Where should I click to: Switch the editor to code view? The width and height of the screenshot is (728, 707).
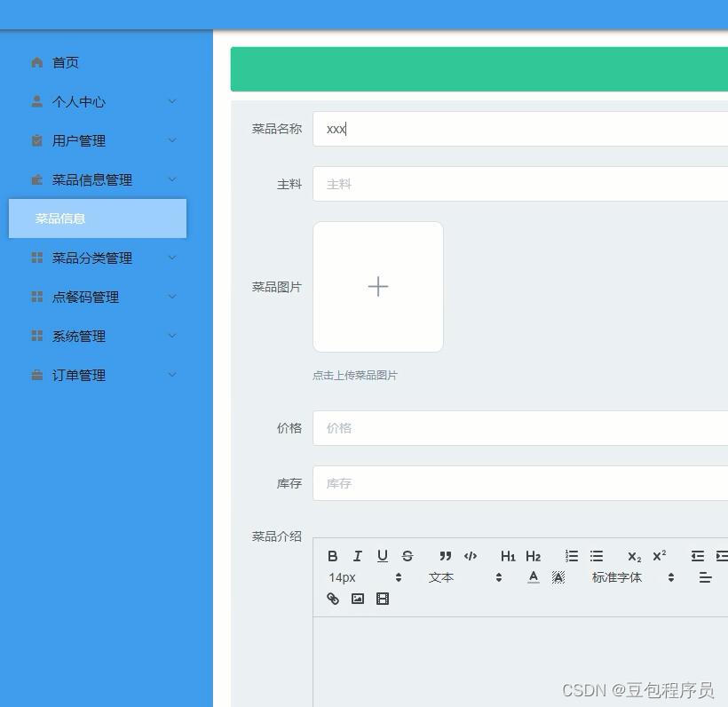(471, 556)
